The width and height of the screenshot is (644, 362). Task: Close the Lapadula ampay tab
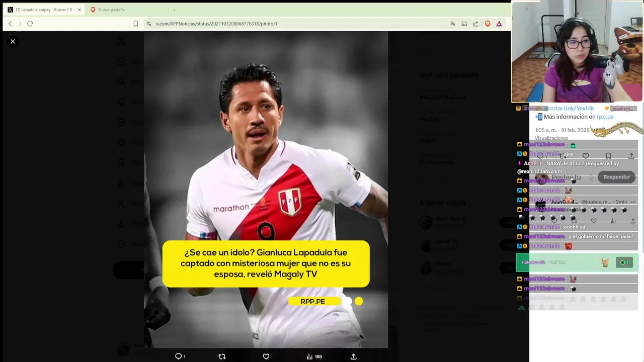coord(79,10)
